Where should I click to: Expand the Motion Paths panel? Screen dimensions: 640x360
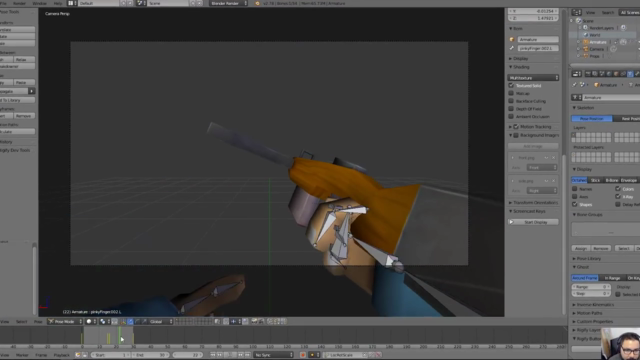(589, 313)
